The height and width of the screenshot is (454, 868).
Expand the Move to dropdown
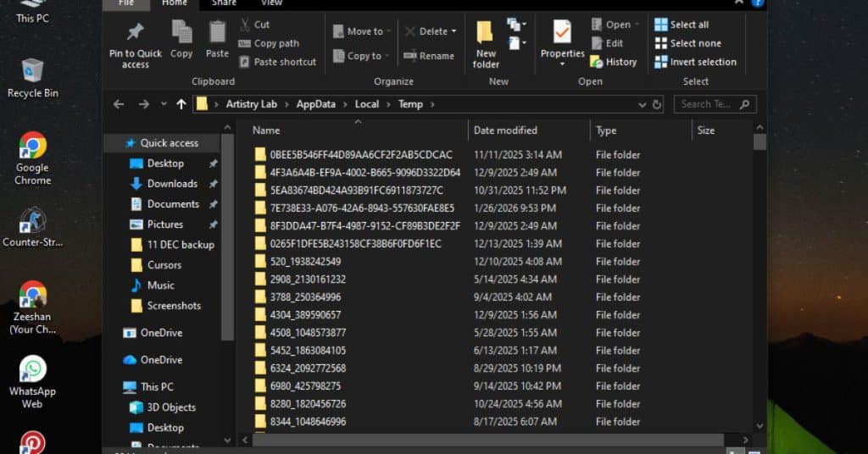tap(389, 31)
